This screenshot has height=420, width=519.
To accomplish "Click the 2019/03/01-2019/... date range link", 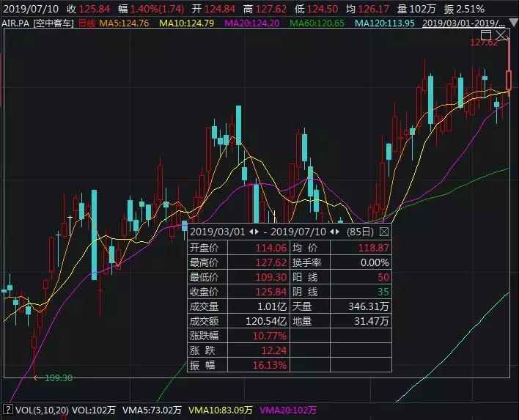I will 464,23.
